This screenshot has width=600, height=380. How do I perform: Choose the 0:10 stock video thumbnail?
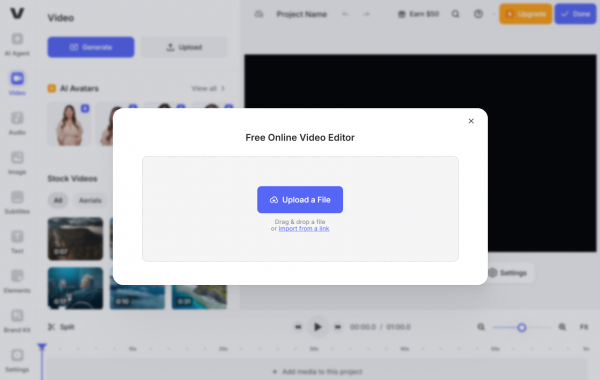tap(137, 297)
